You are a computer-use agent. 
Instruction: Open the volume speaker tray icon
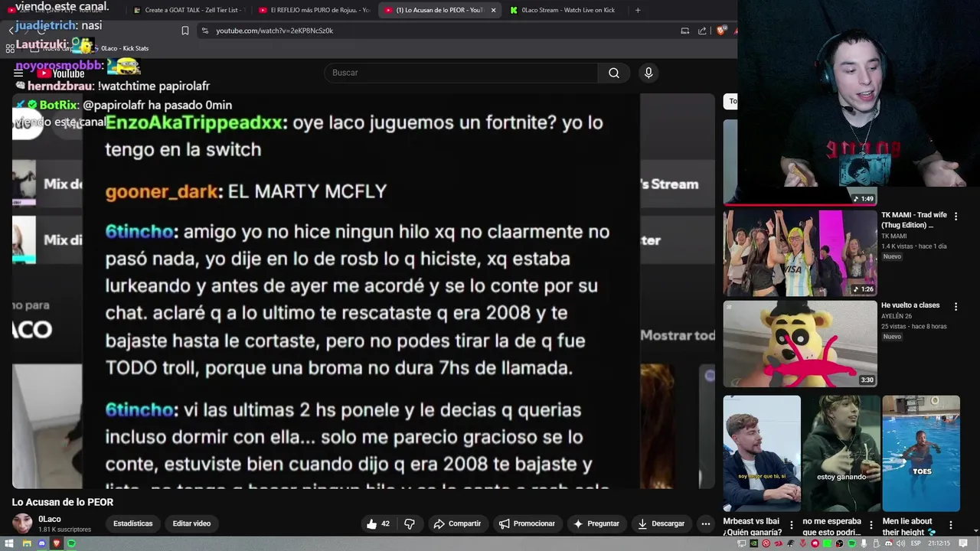coord(900,543)
